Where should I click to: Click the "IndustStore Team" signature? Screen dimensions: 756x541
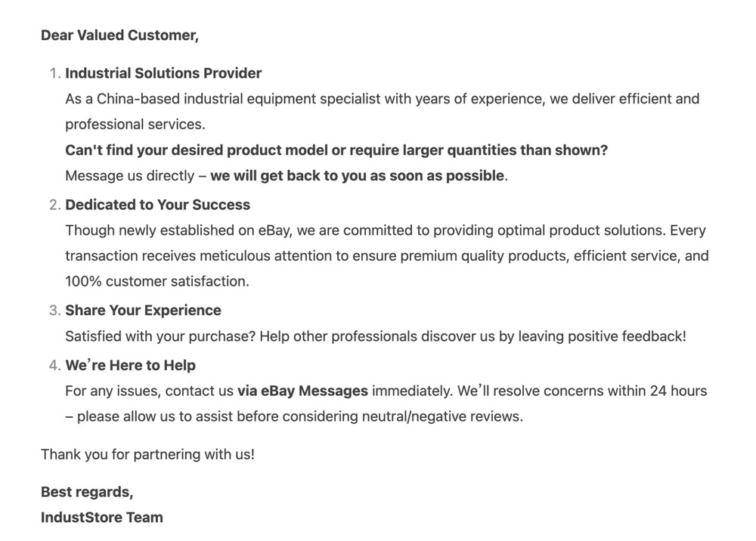(101, 518)
